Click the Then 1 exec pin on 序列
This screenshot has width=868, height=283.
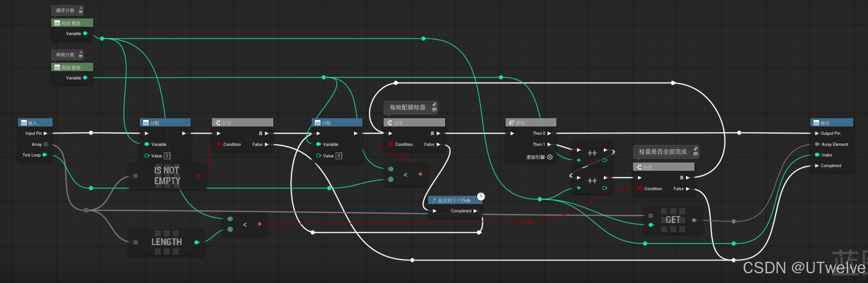pyautogui.click(x=549, y=144)
